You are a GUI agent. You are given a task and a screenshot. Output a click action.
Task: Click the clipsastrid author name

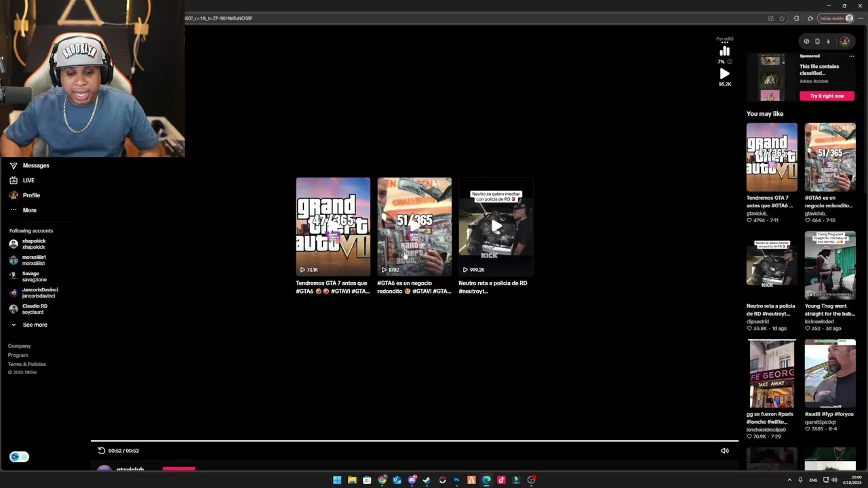tap(757, 321)
